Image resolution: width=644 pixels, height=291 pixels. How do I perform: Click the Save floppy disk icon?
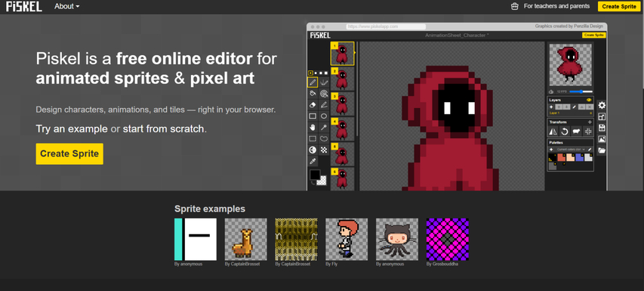tap(602, 128)
